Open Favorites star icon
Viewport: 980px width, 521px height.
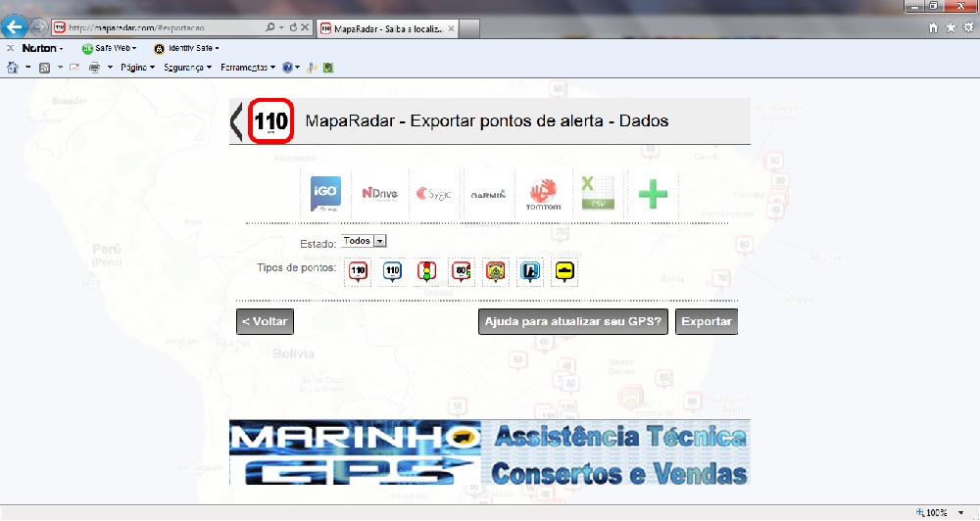pyautogui.click(x=951, y=27)
